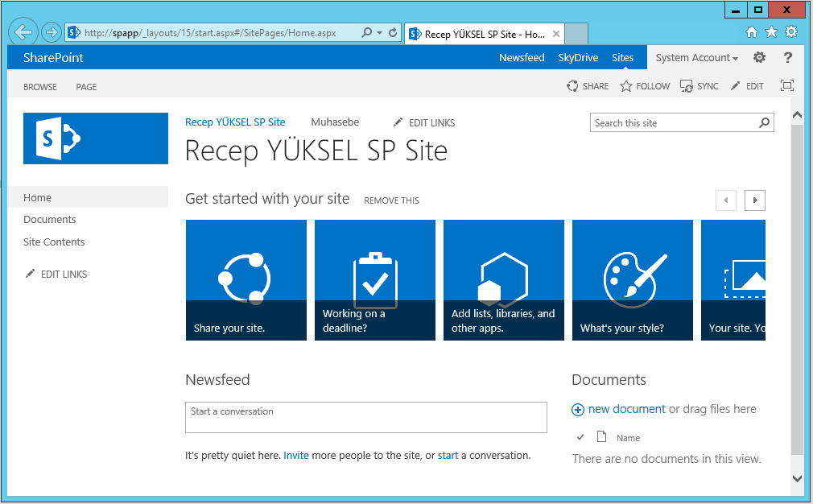The image size is (813, 504).
Task: Select Documents in the left navigation
Action: pyautogui.click(x=49, y=219)
